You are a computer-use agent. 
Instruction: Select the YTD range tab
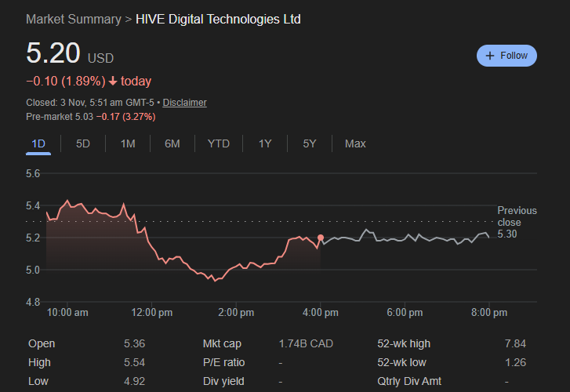coord(219,143)
